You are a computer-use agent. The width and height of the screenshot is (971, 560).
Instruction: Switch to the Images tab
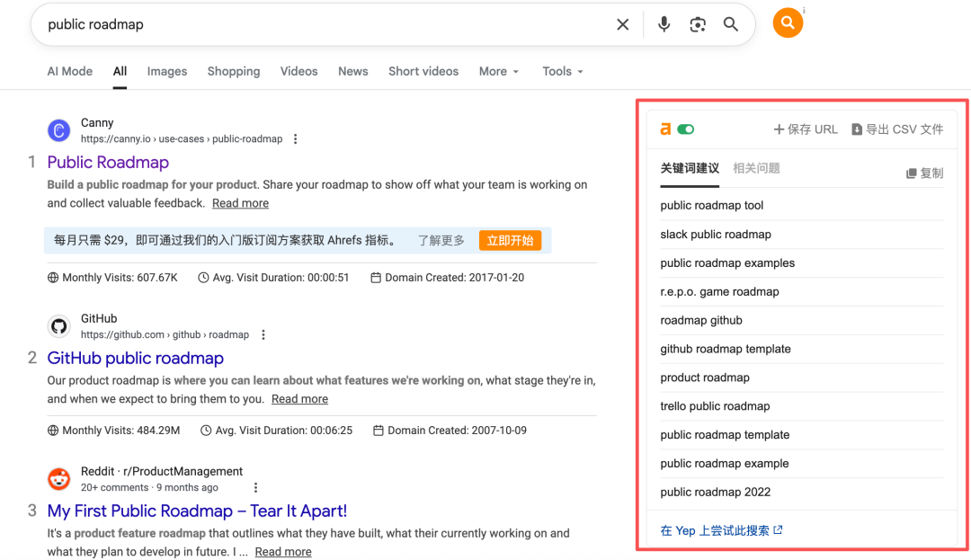point(167,72)
